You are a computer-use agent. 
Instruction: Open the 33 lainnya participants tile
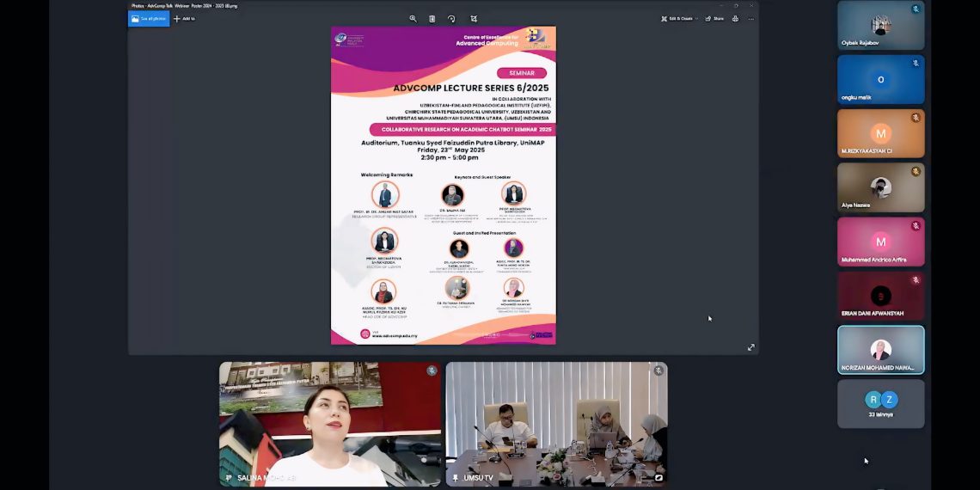pos(880,404)
